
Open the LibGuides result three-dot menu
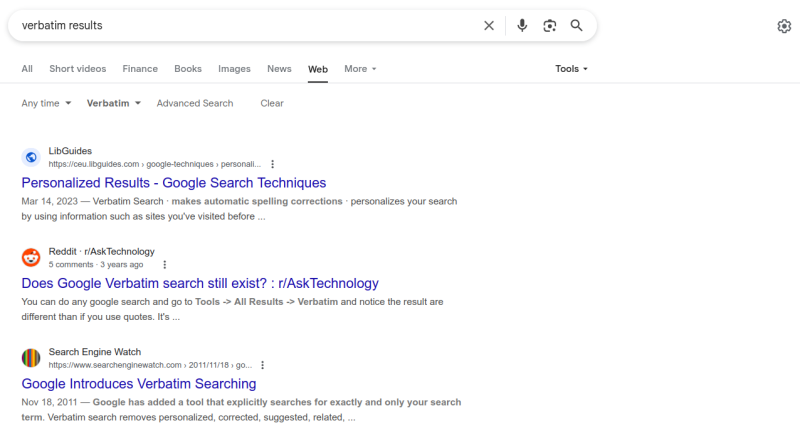pos(272,164)
